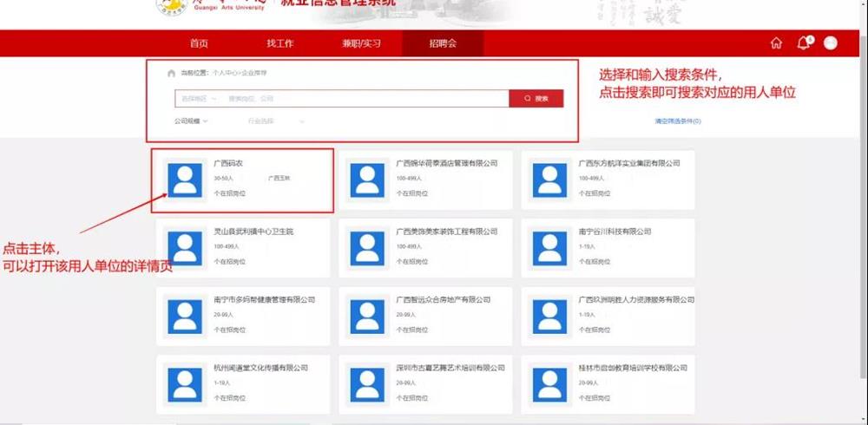The image size is (868, 425).
Task: Click the user avatar in the navbar
Action: pyautogui.click(x=831, y=43)
